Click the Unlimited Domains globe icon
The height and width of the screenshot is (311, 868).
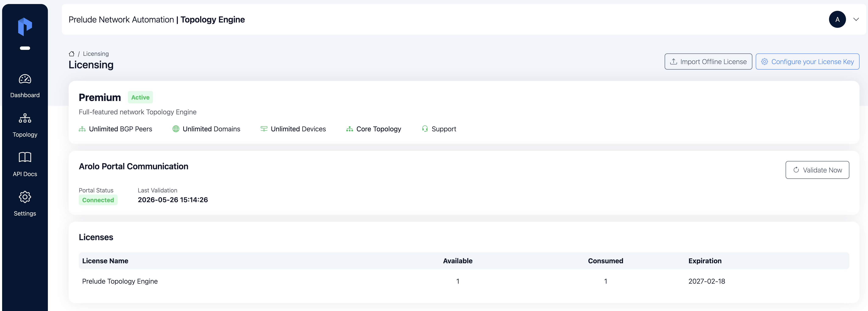pyautogui.click(x=176, y=129)
